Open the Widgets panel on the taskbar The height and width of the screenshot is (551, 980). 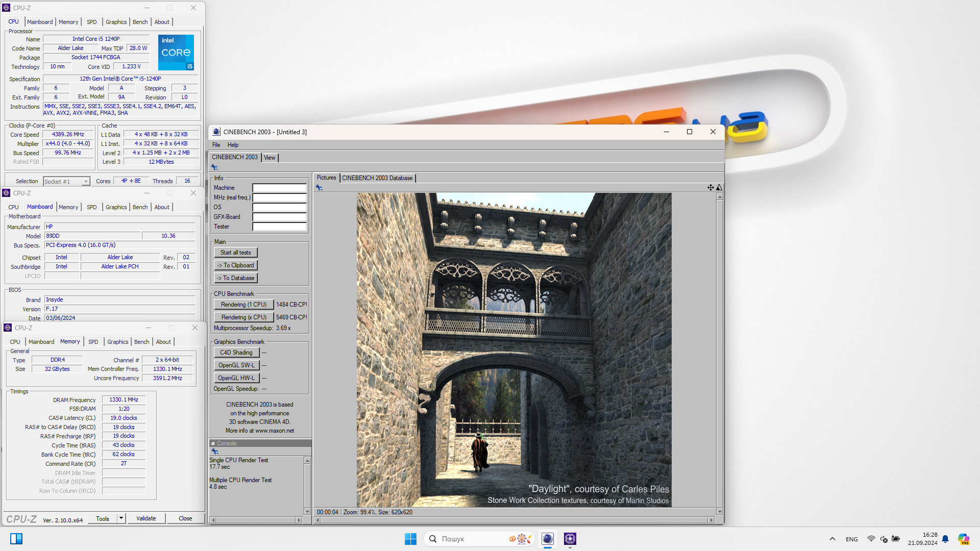click(x=16, y=539)
